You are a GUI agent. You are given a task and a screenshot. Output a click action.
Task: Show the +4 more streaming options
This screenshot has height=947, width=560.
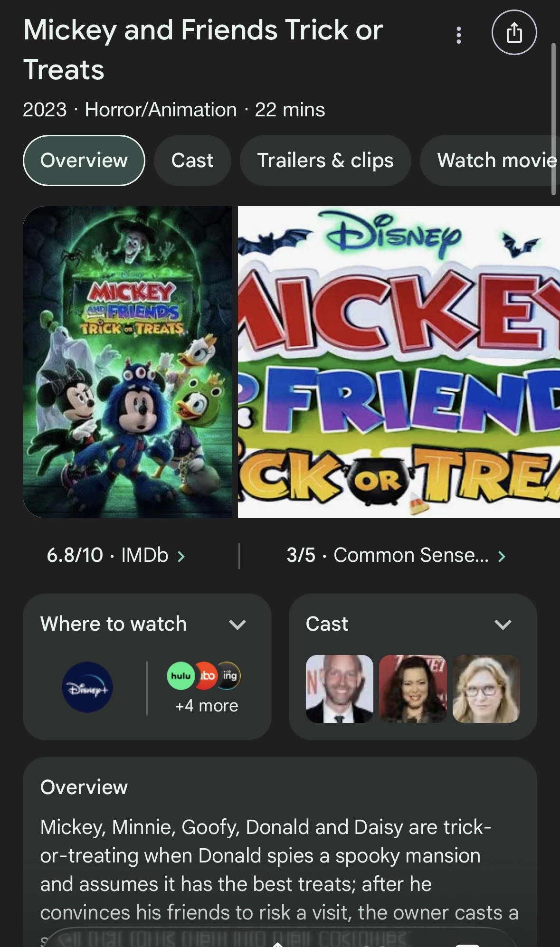207,706
